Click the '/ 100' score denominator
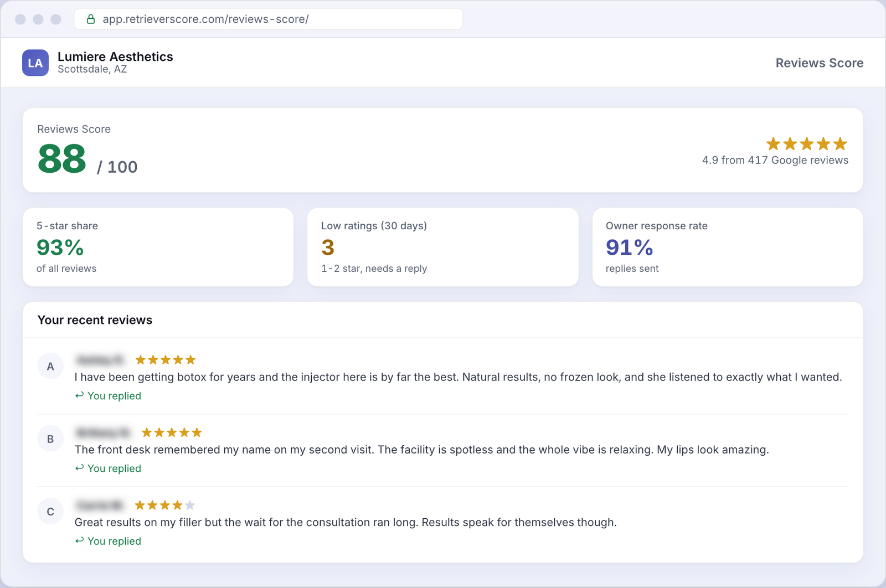Screen dimensions: 886x588 [x=117, y=167]
